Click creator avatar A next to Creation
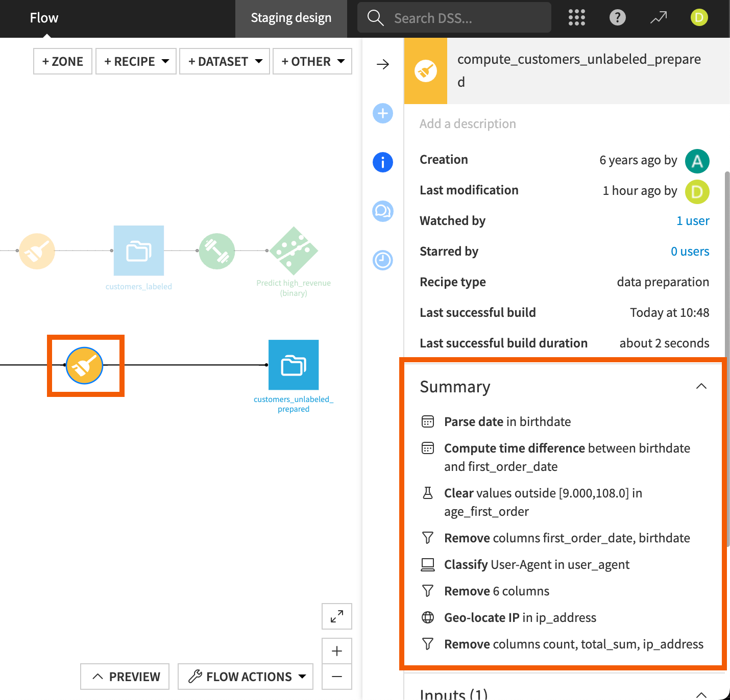 (697, 161)
